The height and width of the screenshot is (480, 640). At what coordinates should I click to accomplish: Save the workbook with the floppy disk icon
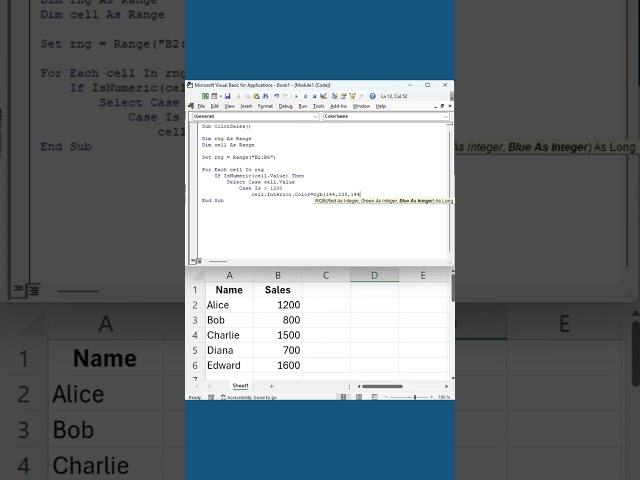point(227,96)
